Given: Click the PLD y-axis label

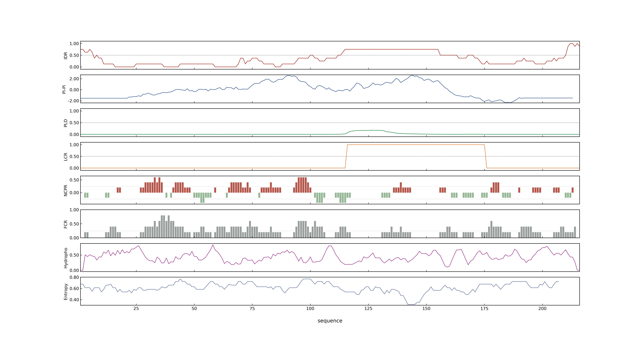Looking at the screenshot, I should (66, 123).
